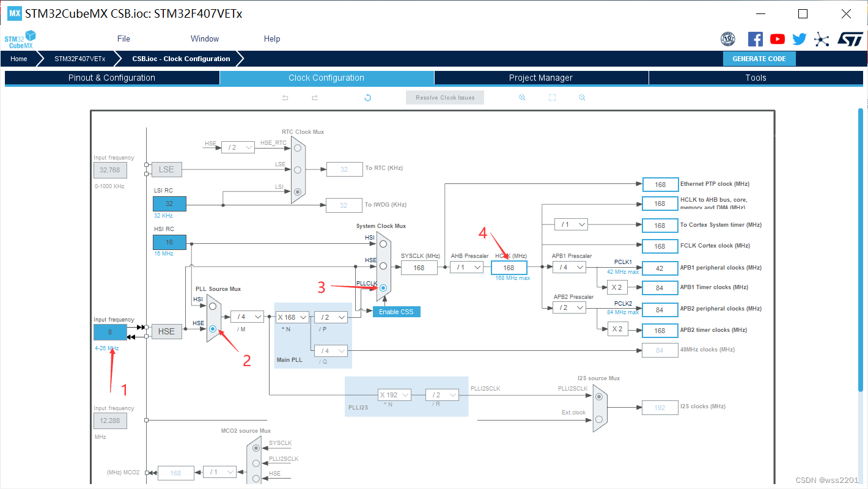Click the STM32CubeMX logo
868x489 pixels.
(20, 39)
